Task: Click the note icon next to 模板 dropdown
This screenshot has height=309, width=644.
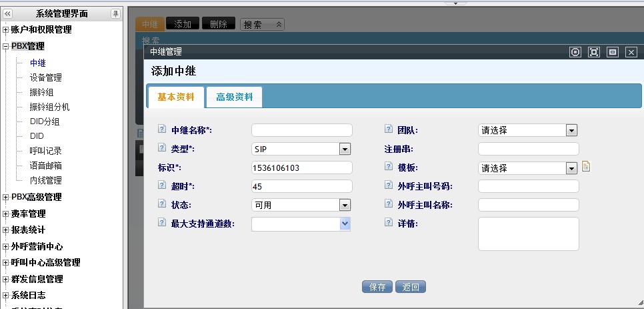Action: pyautogui.click(x=586, y=167)
